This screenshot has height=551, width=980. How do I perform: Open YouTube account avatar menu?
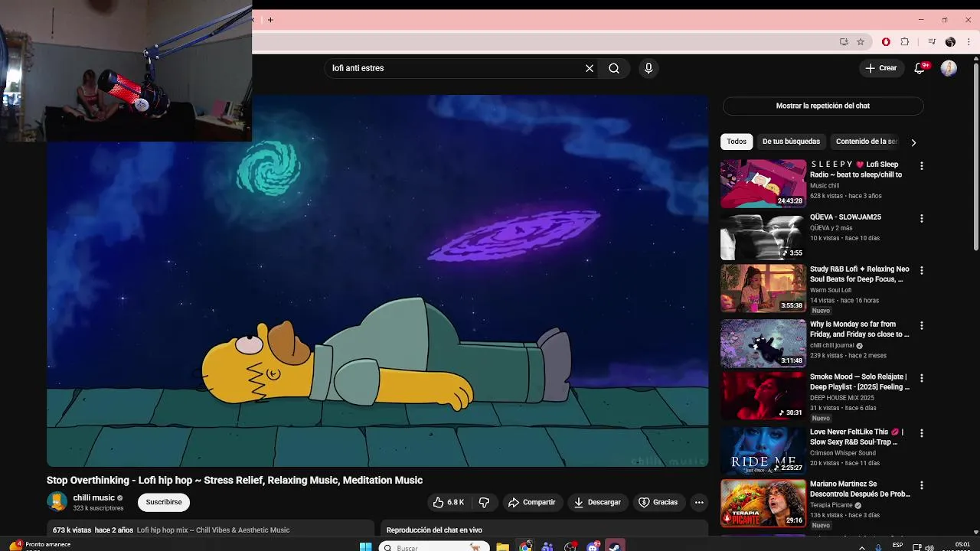pos(949,68)
